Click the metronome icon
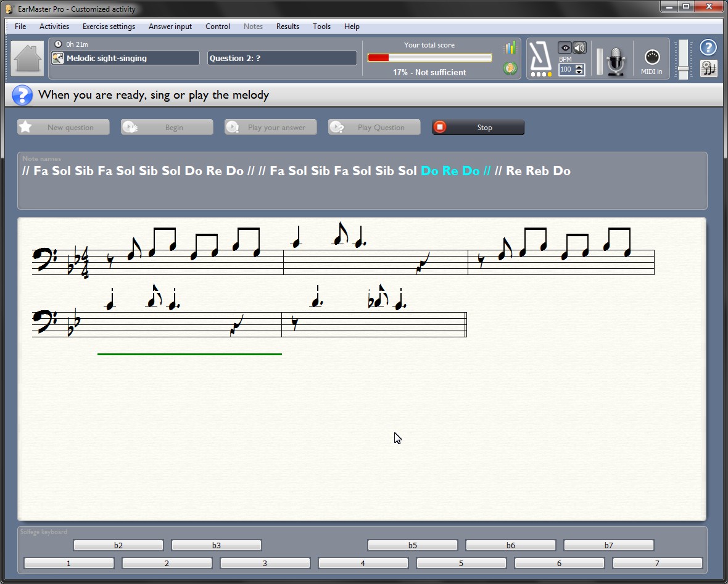This screenshot has width=728, height=584. (x=541, y=57)
